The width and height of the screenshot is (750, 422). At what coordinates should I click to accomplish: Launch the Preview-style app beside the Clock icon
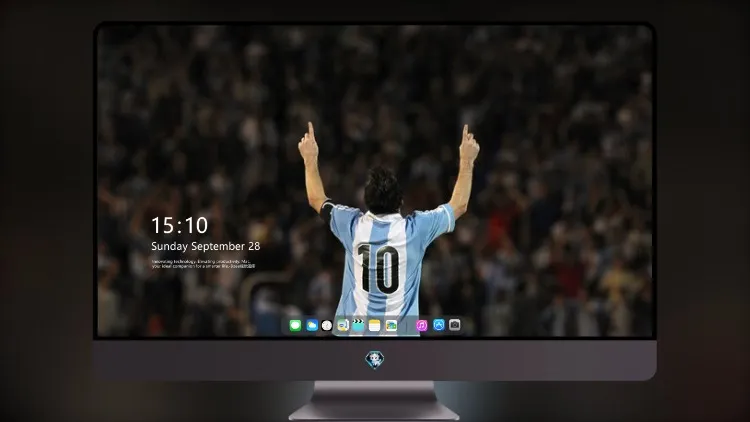click(x=343, y=325)
